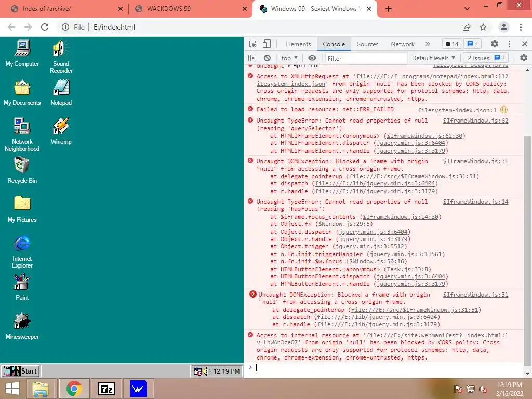Show more DevTools tabs chevron
The width and height of the screenshot is (532, 399).
tap(428, 44)
